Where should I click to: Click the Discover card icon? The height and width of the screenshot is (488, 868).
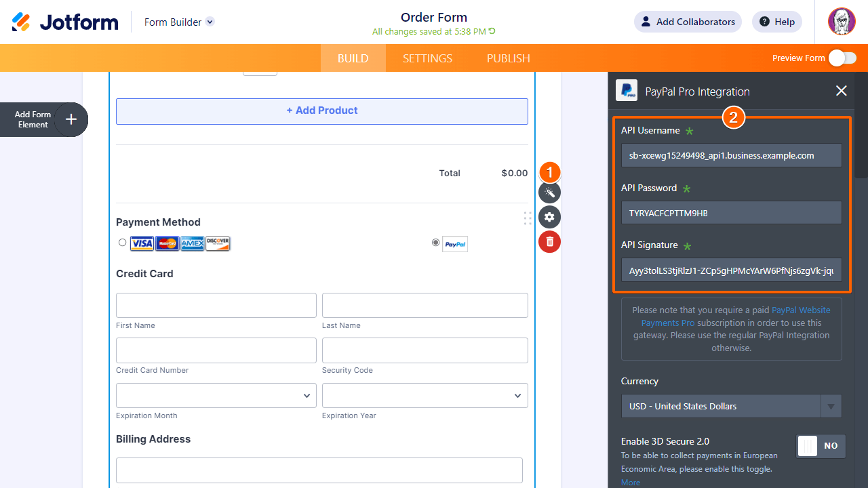coord(218,243)
